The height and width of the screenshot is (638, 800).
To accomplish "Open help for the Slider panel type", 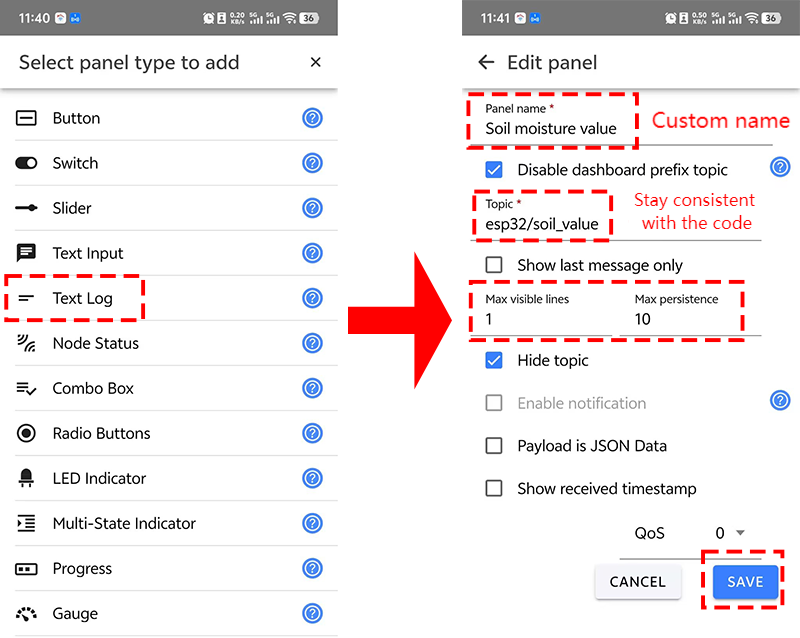I will click(312, 208).
